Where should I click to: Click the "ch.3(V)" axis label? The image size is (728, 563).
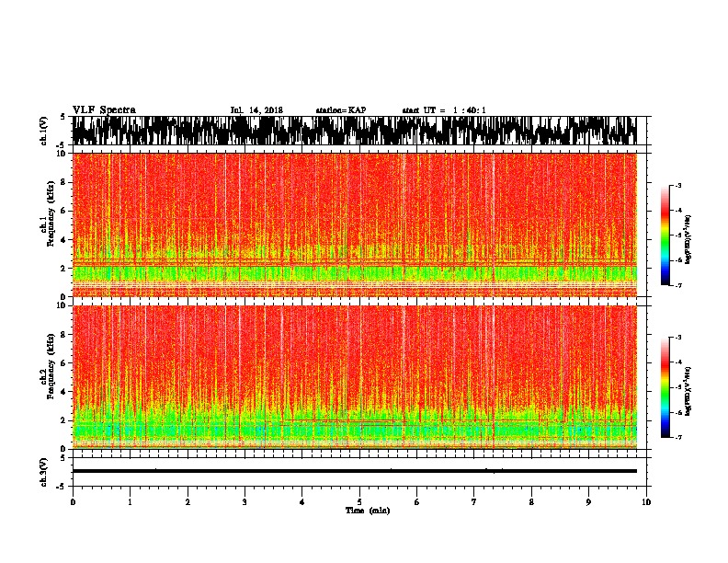[x=44, y=473]
